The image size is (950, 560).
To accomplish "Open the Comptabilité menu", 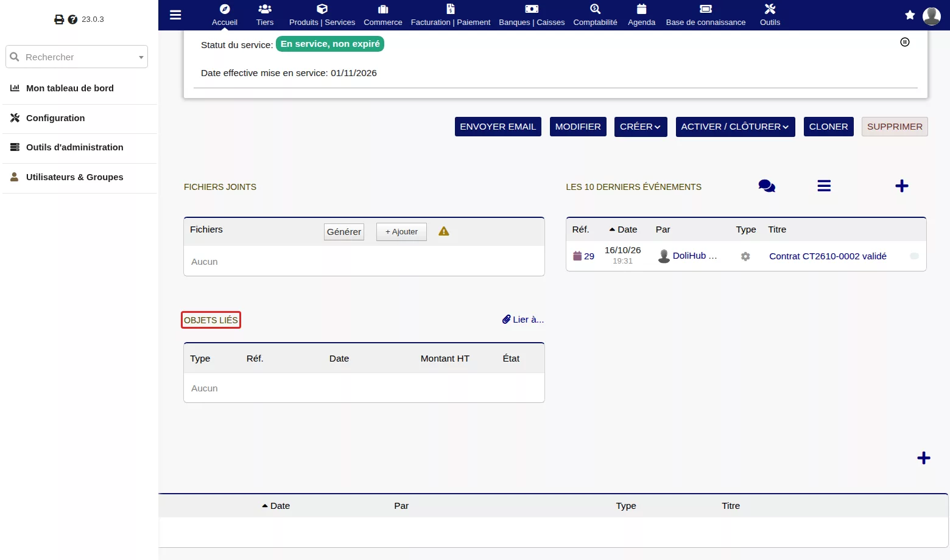I will [x=596, y=15].
